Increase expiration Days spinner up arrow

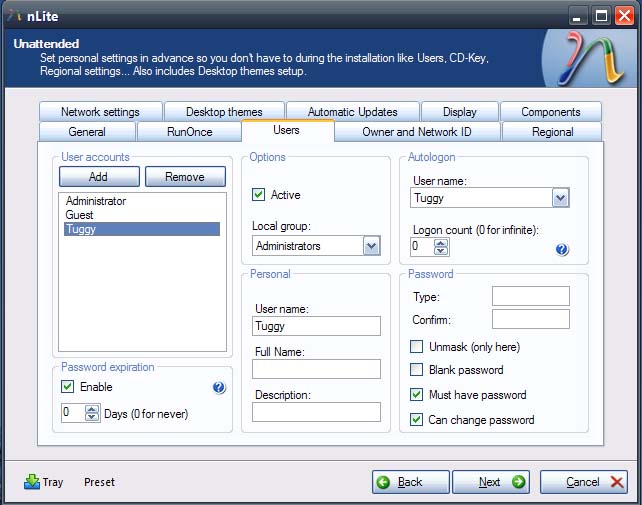coord(92,409)
